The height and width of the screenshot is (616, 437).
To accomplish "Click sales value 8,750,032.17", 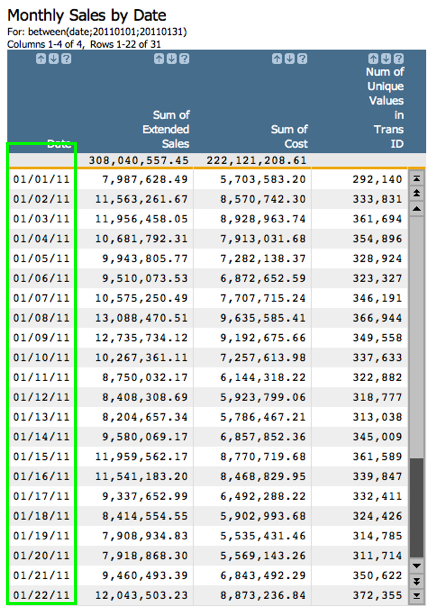I will tap(145, 378).
